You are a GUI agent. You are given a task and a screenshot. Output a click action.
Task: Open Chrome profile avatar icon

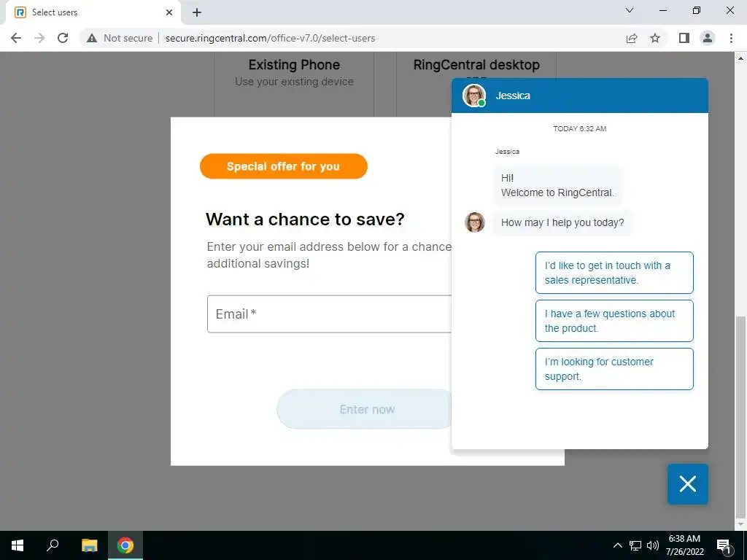(x=708, y=38)
